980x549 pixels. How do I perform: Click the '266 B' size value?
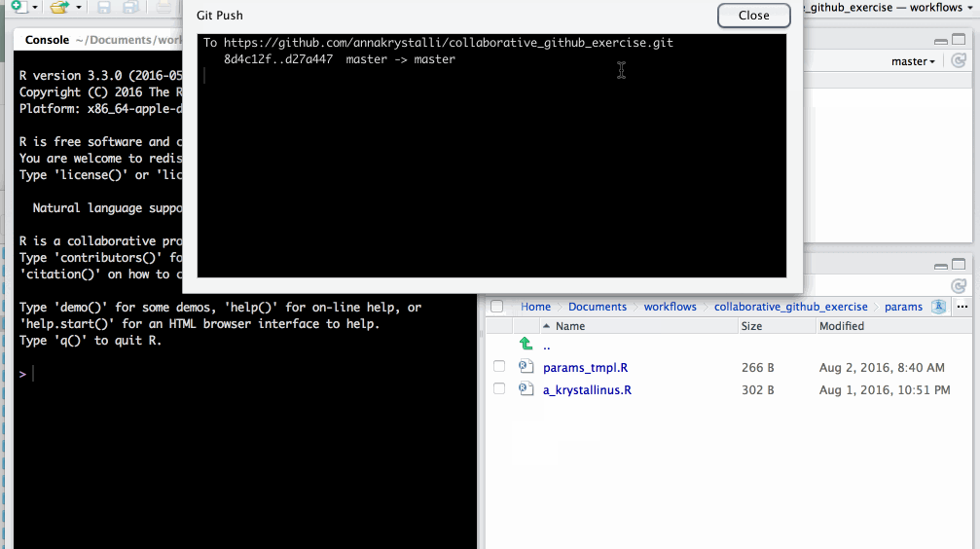[757, 368]
